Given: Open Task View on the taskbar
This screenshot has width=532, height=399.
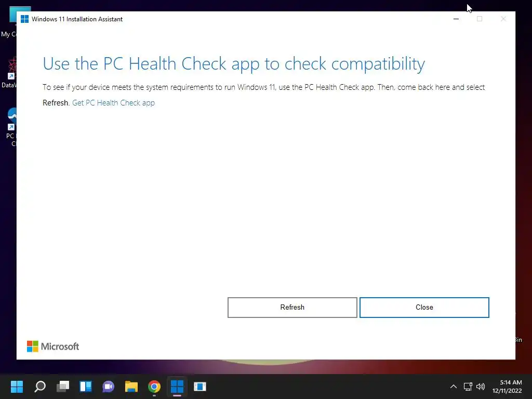Looking at the screenshot, I should pos(63,387).
